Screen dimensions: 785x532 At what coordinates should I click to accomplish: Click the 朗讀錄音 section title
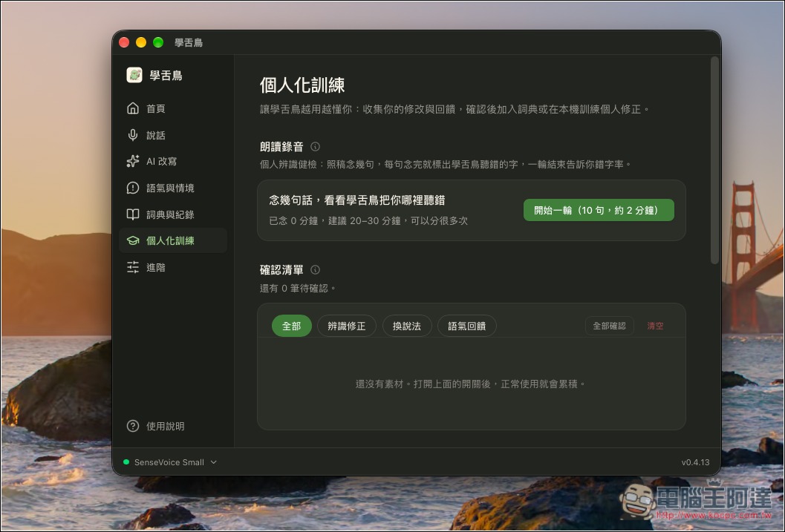281,146
